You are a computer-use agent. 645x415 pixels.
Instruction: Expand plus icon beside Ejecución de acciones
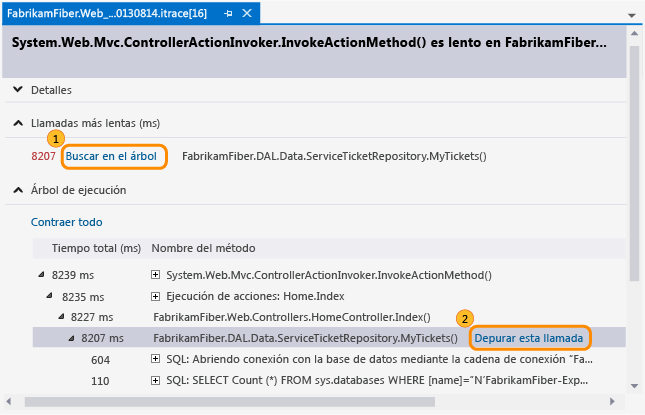pos(156,296)
